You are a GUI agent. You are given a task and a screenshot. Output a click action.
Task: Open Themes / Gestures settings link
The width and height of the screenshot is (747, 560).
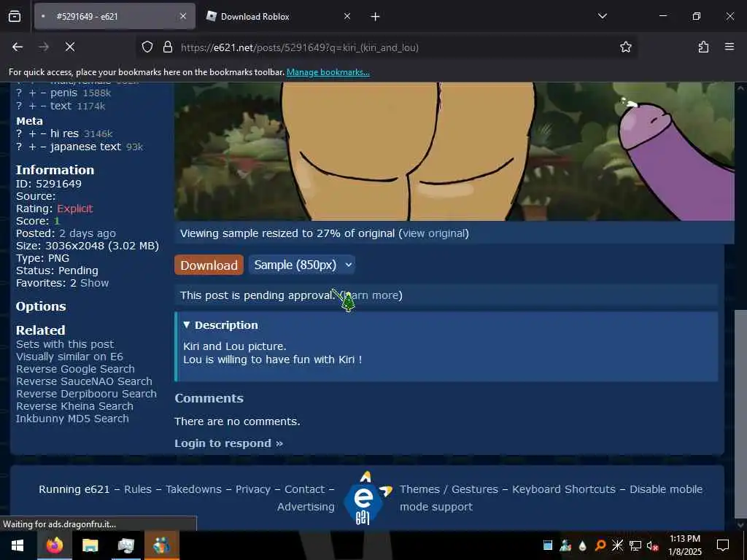pos(449,489)
